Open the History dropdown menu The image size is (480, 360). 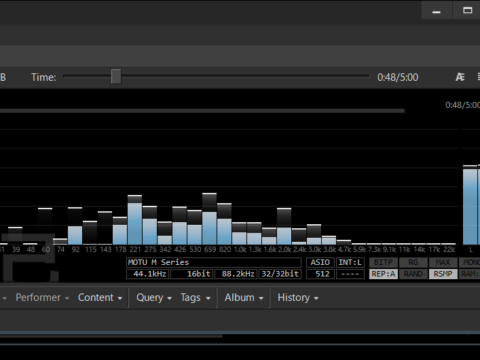click(298, 297)
